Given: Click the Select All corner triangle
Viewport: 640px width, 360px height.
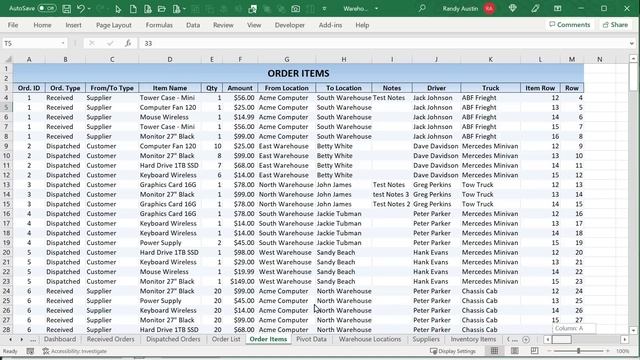Looking at the screenshot, I should 7,59.
